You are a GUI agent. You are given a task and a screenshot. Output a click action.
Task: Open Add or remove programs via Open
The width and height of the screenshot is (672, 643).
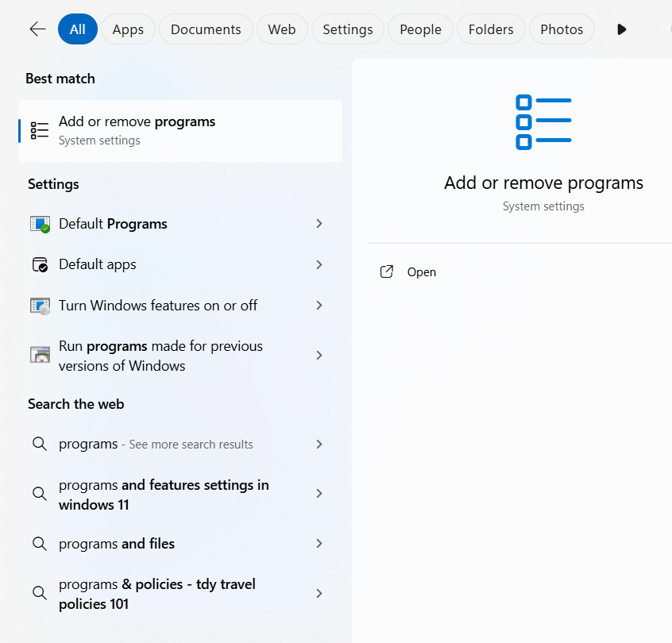pos(421,271)
